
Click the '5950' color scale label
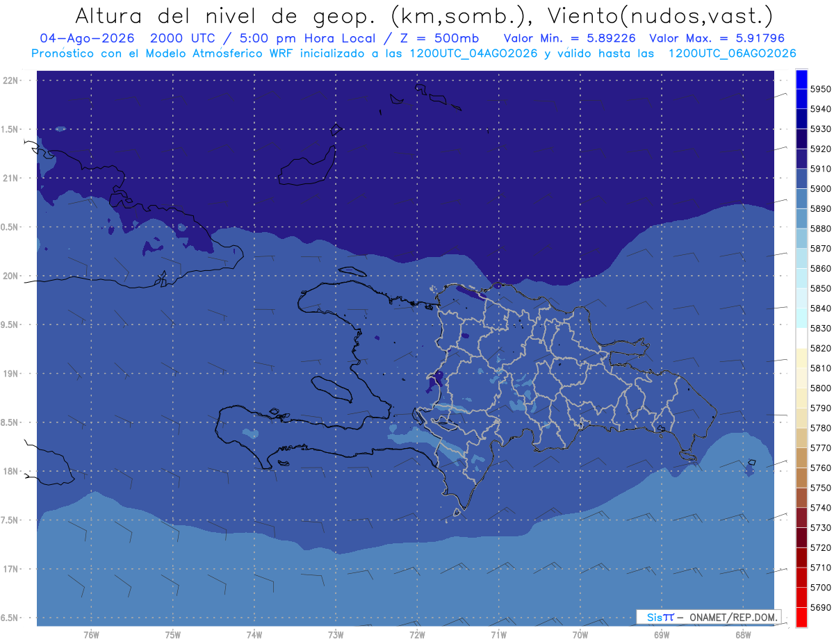click(x=820, y=89)
